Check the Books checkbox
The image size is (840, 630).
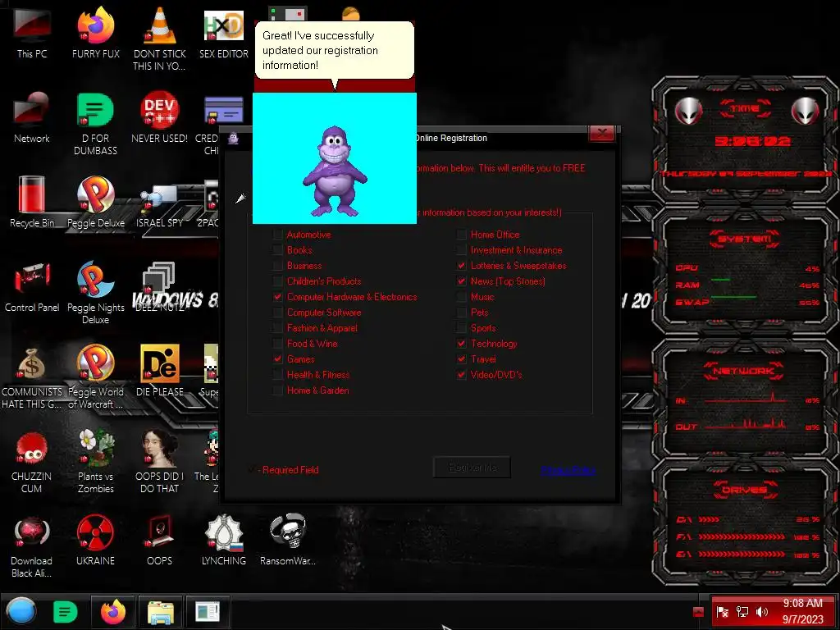pyautogui.click(x=277, y=249)
